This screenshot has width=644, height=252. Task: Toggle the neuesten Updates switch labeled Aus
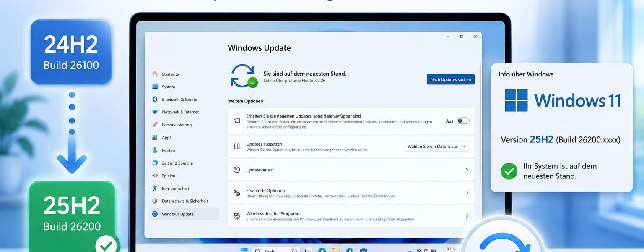[x=463, y=121]
